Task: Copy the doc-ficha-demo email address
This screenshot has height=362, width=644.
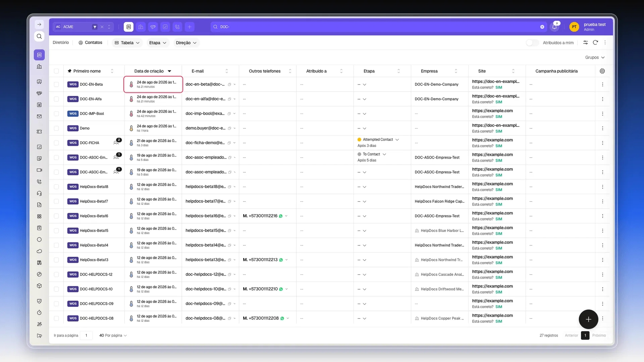Action: pyautogui.click(x=229, y=143)
